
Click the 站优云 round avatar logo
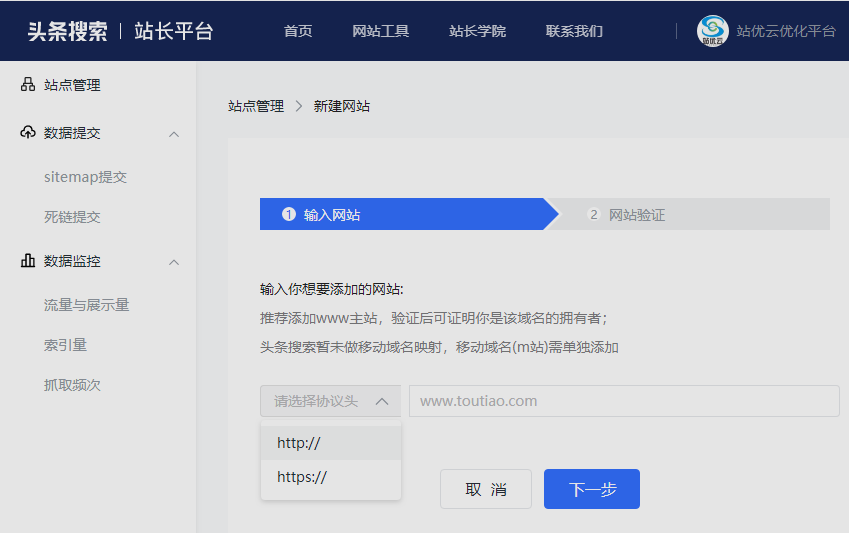pos(712,31)
